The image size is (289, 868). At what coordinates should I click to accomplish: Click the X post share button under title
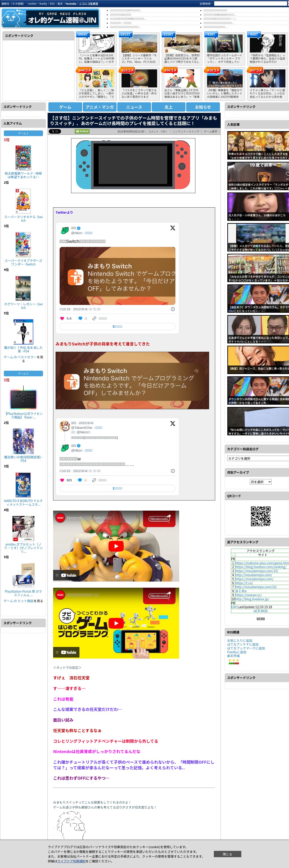[x=54, y=131]
